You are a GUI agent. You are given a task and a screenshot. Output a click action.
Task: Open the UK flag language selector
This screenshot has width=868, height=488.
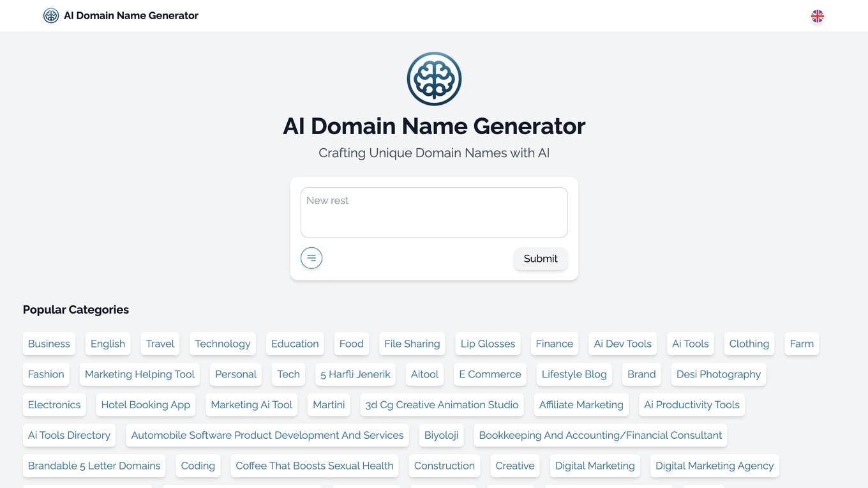(x=818, y=16)
